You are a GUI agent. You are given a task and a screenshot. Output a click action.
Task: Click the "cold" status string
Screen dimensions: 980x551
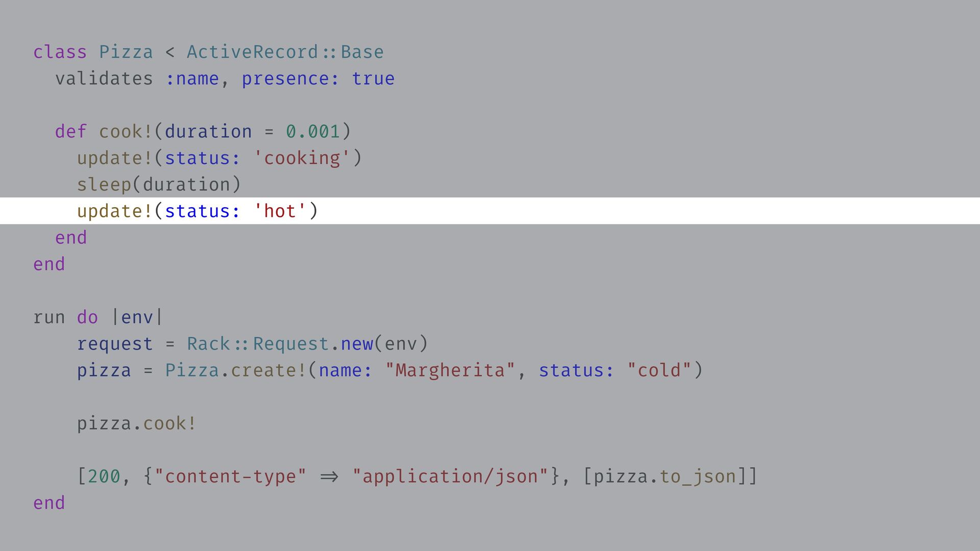point(659,370)
